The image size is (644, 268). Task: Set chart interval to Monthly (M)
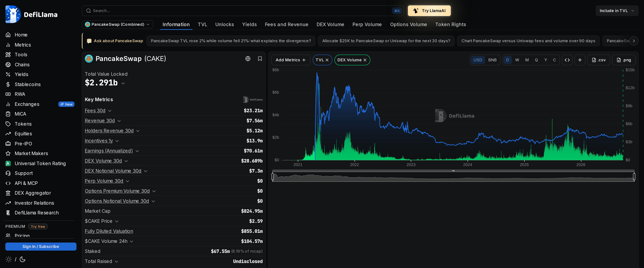pyautogui.click(x=527, y=60)
